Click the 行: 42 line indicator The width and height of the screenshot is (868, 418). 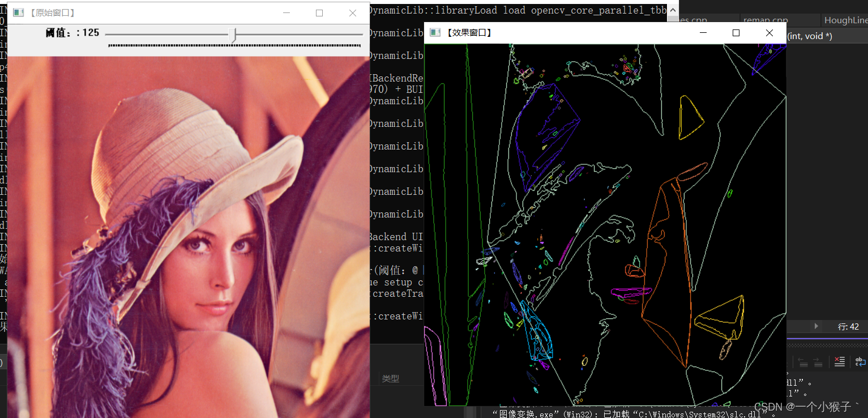[848, 327]
